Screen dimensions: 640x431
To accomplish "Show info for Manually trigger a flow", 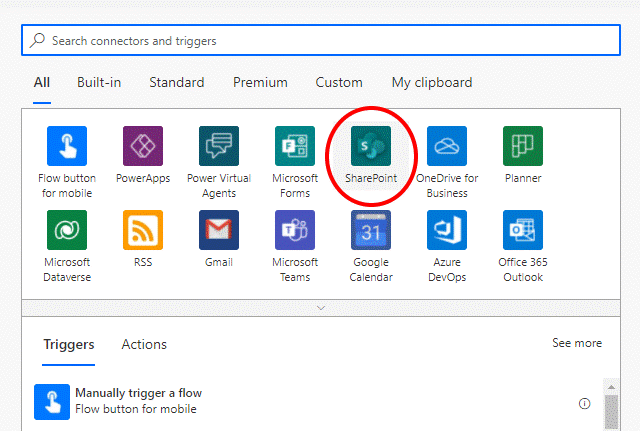I will [x=584, y=403].
